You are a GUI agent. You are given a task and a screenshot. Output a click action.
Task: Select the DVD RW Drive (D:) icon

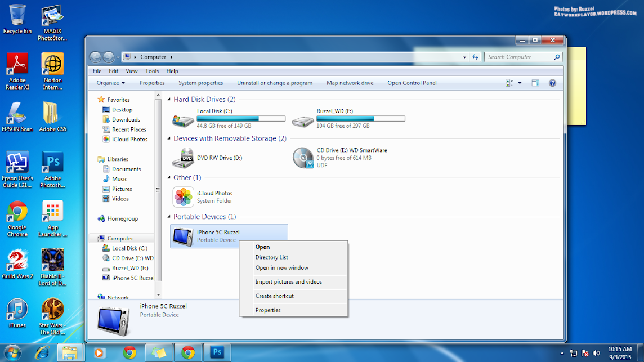pyautogui.click(x=183, y=158)
